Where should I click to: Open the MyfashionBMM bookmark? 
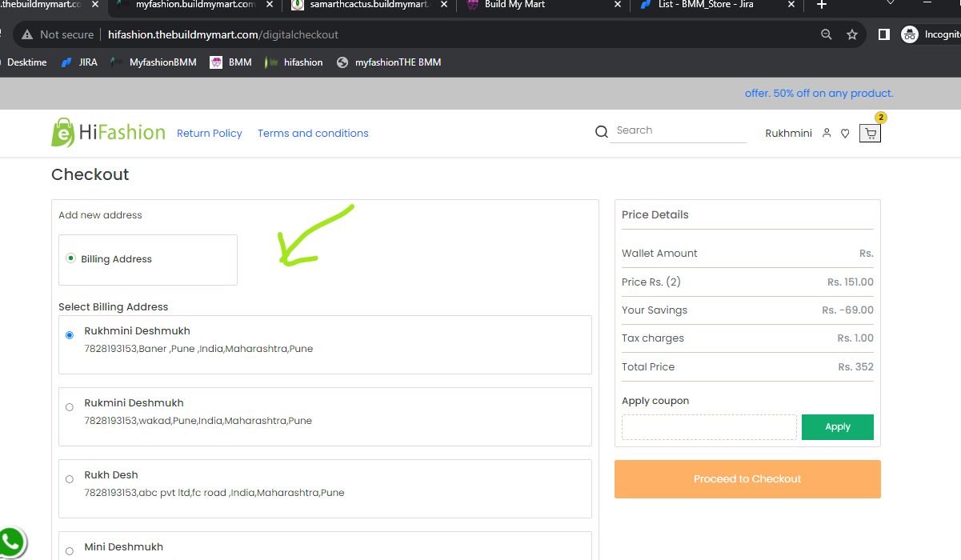pyautogui.click(x=154, y=62)
